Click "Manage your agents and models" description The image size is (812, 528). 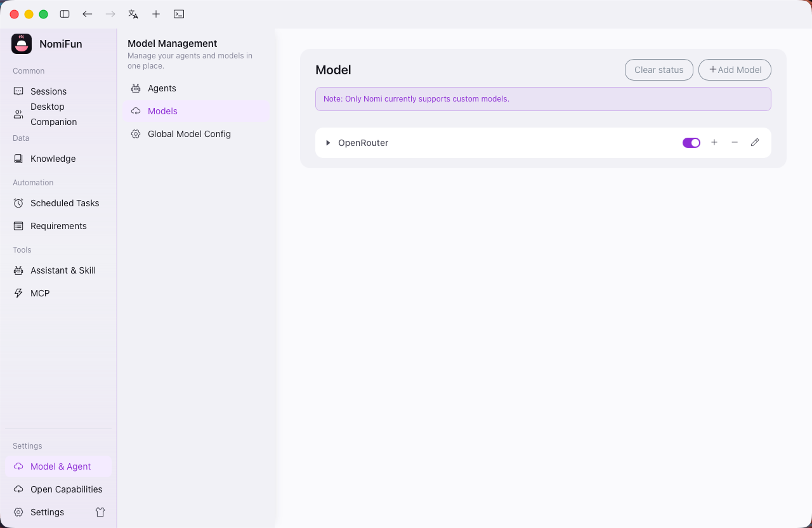(190, 61)
